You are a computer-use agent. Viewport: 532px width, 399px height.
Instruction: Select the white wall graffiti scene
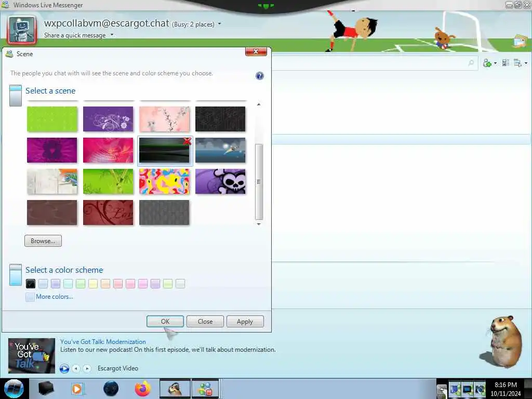click(52, 181)
